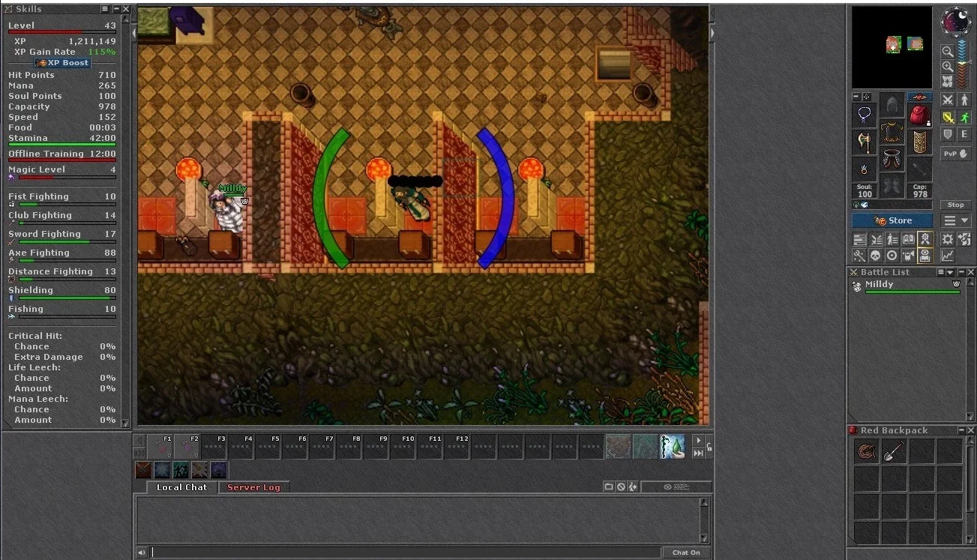Go to previous action bar page arrow
Screen dimensions: 977x560
(139, 440)
